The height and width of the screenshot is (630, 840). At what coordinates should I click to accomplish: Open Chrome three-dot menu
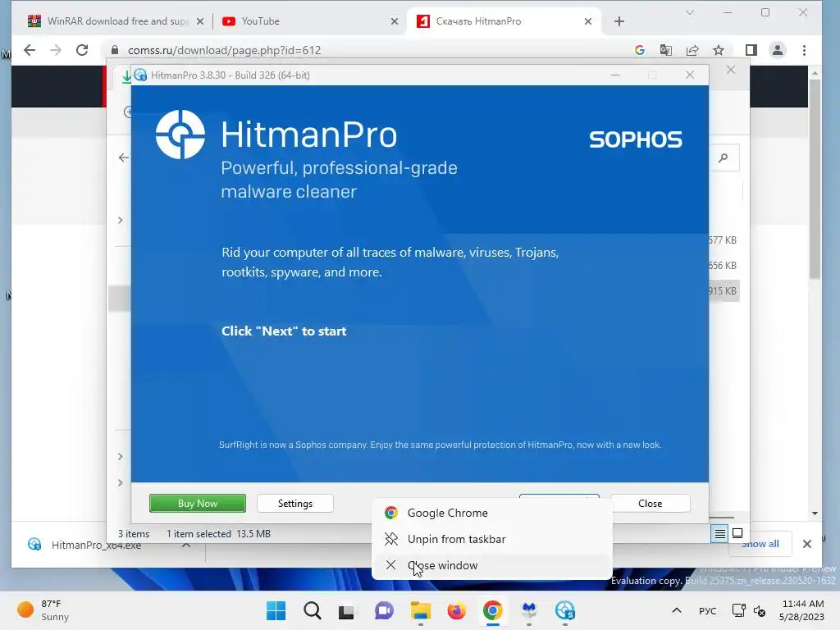pos(804,50)
